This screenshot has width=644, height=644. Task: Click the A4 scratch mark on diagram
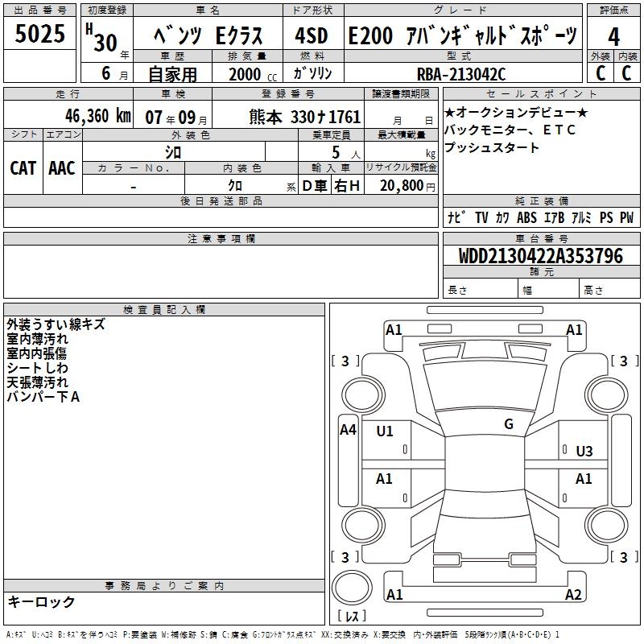point(348,430)
